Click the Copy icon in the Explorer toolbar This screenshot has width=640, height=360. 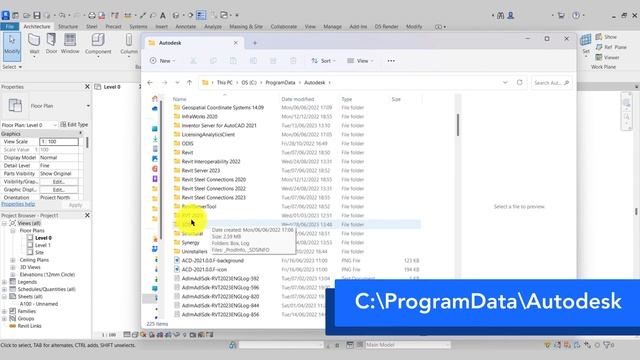pyautogui.click(x=213, y=61)
